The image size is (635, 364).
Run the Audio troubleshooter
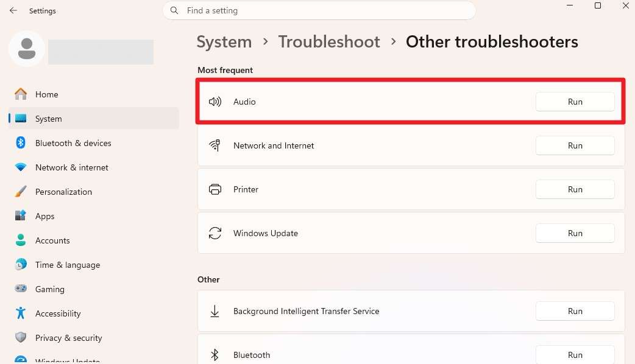pyautogui.click(x=575, y=102)
